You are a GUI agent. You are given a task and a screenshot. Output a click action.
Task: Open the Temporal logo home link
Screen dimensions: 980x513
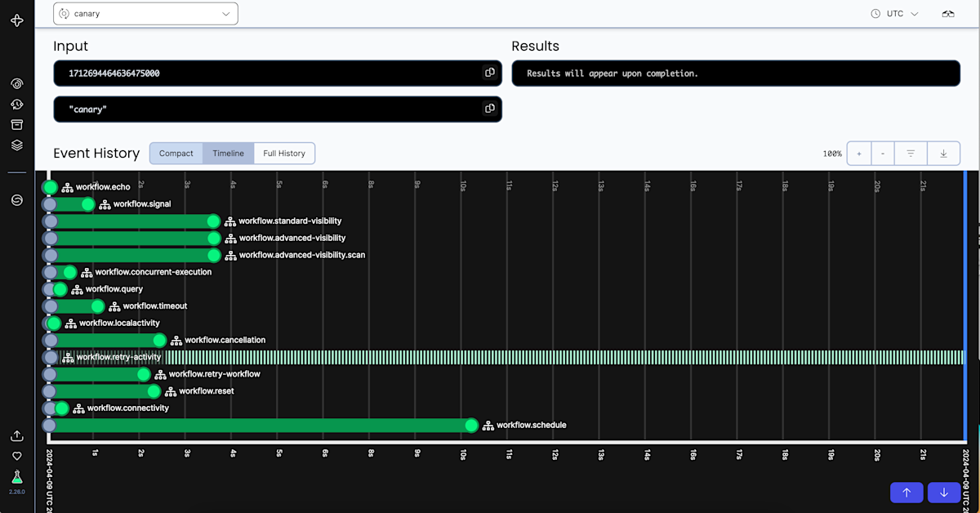pos(16,20)
